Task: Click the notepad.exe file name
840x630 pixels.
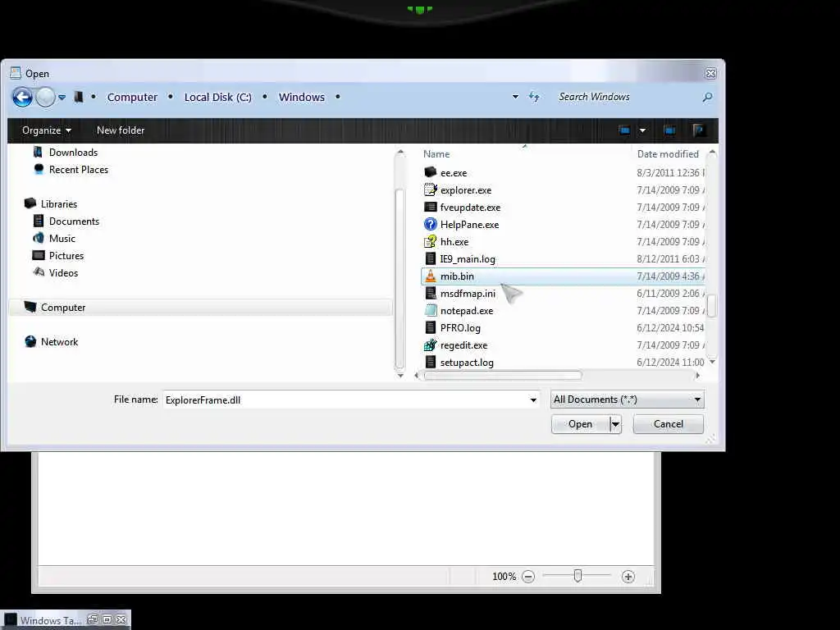Action: (467, 311)
